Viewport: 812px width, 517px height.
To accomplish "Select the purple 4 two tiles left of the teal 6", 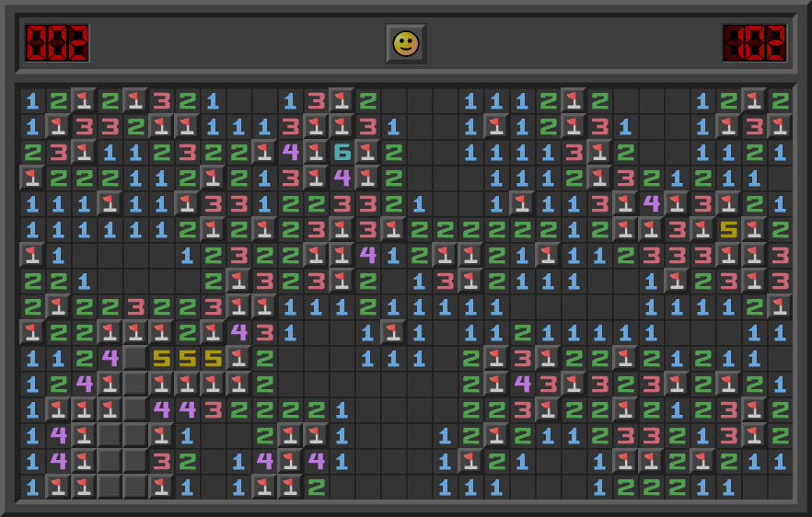I will [x=291, y=152].
